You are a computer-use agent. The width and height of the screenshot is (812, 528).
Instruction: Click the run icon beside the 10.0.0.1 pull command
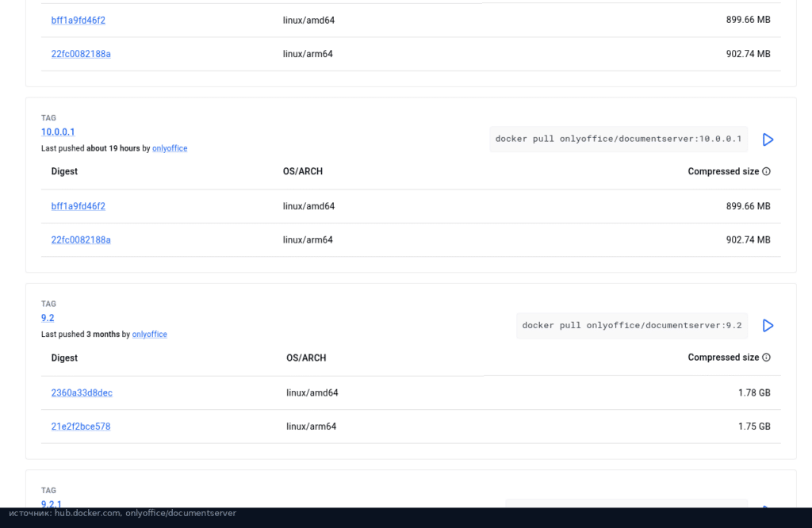pyautogui.click(x=768, y=140)
